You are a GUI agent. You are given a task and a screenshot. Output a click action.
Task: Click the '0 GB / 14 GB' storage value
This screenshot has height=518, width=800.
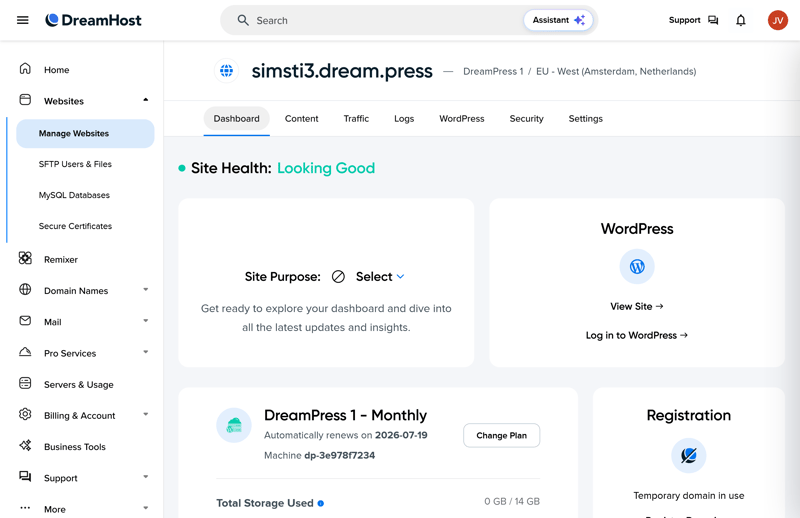512,501
